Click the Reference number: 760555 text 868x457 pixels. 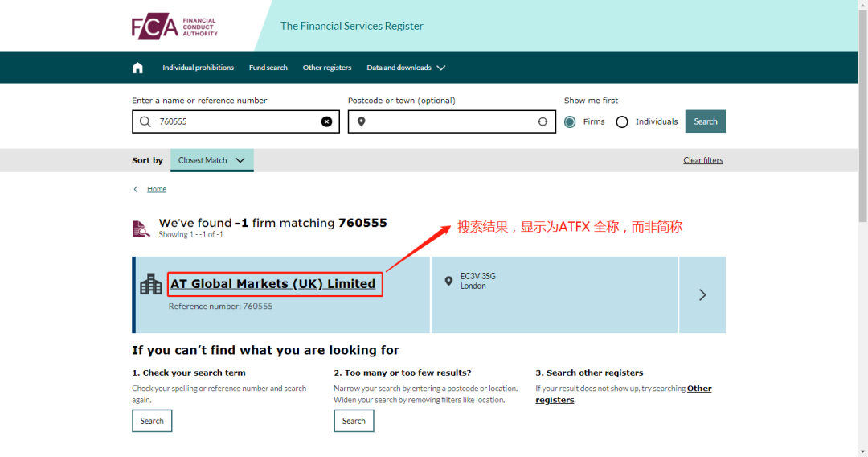tap(220, 307)
